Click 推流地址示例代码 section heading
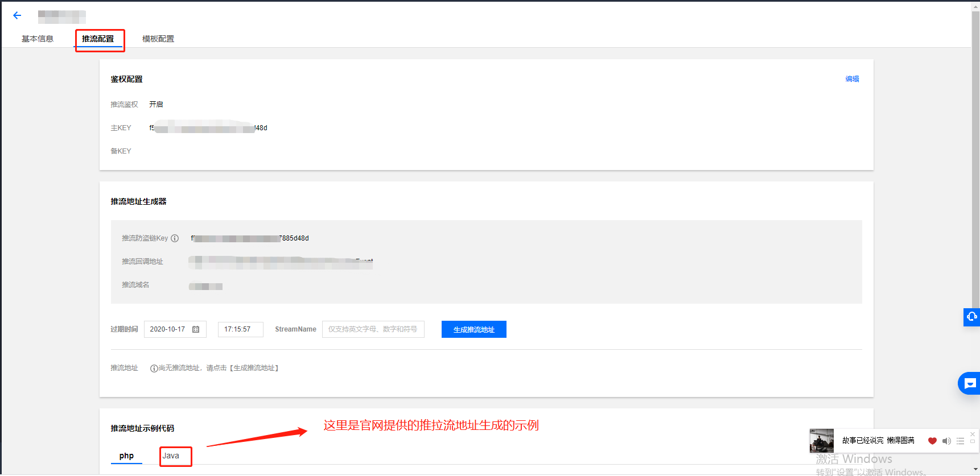The width and height of the screenshot is (980, 476). point(142,428)
